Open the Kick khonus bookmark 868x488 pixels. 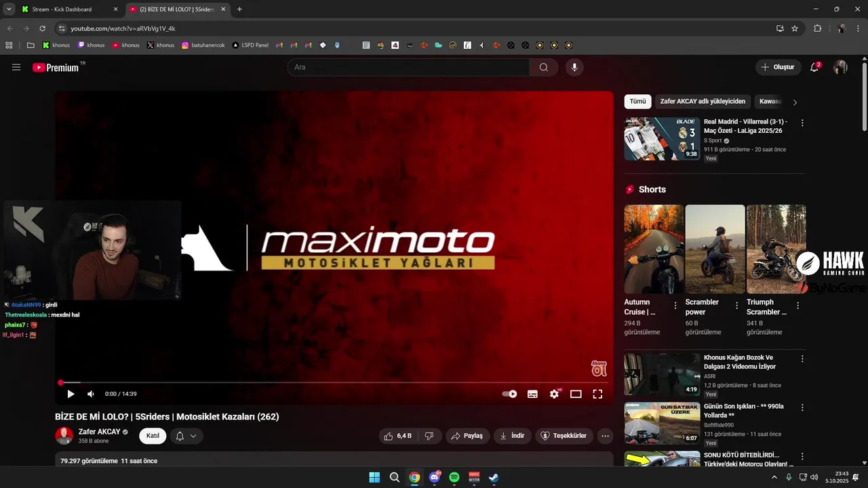[56, 45]
